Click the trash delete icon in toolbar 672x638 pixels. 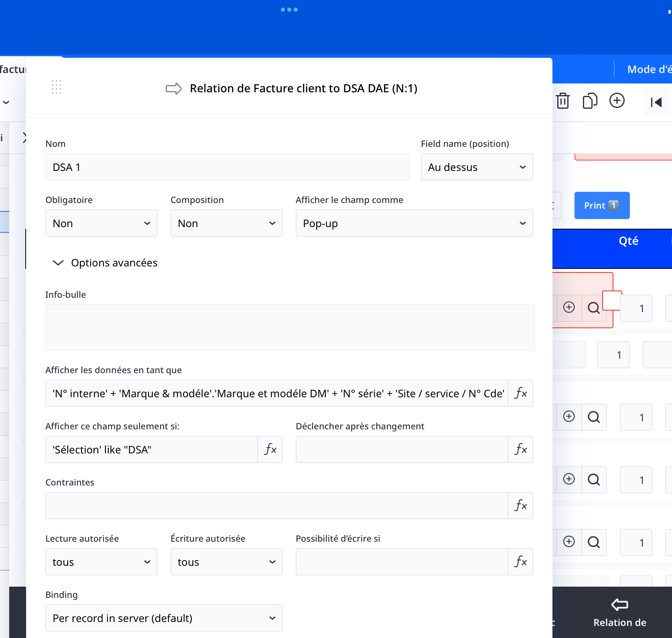563,101
